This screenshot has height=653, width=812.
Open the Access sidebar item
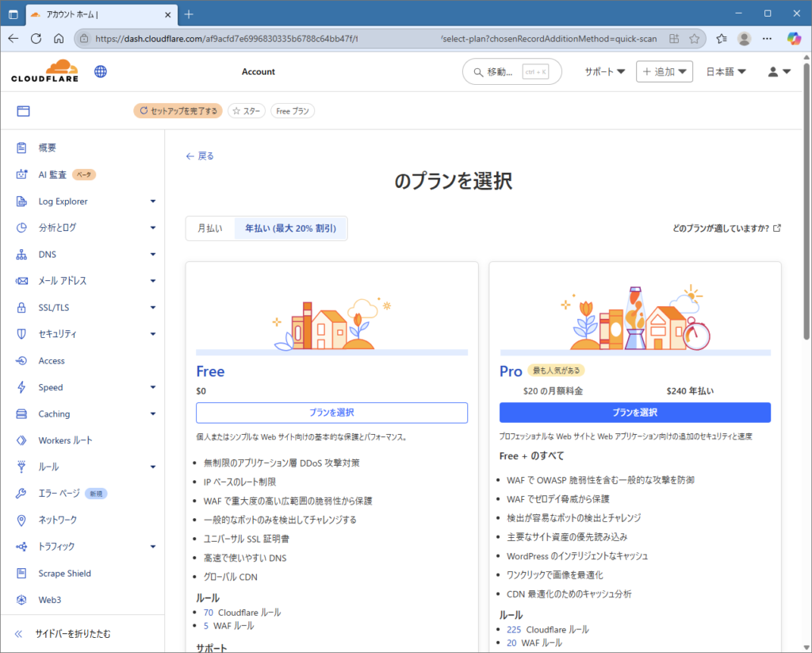52,361
